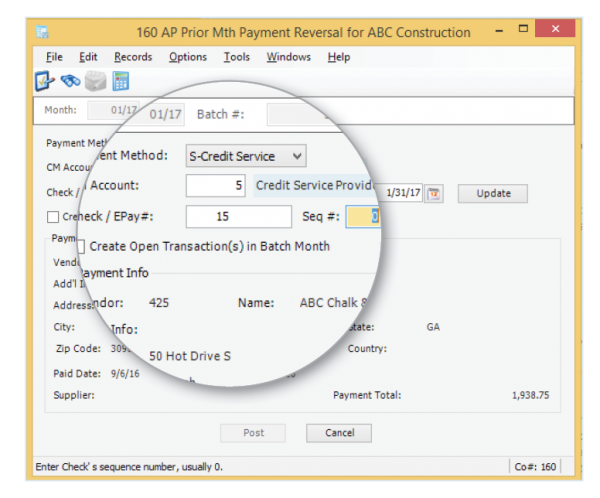Open the Edit menu
This screenshot has width=600, height=498.
point(88,57)
